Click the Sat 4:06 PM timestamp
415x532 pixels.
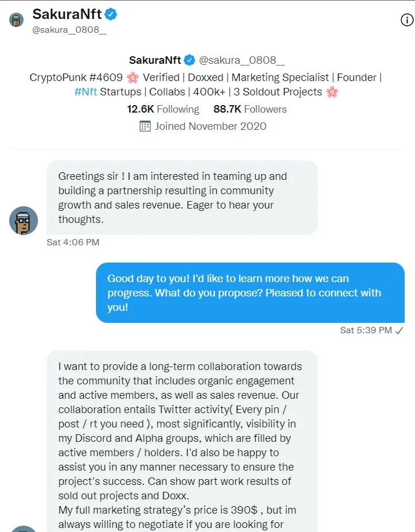(73, 242)
